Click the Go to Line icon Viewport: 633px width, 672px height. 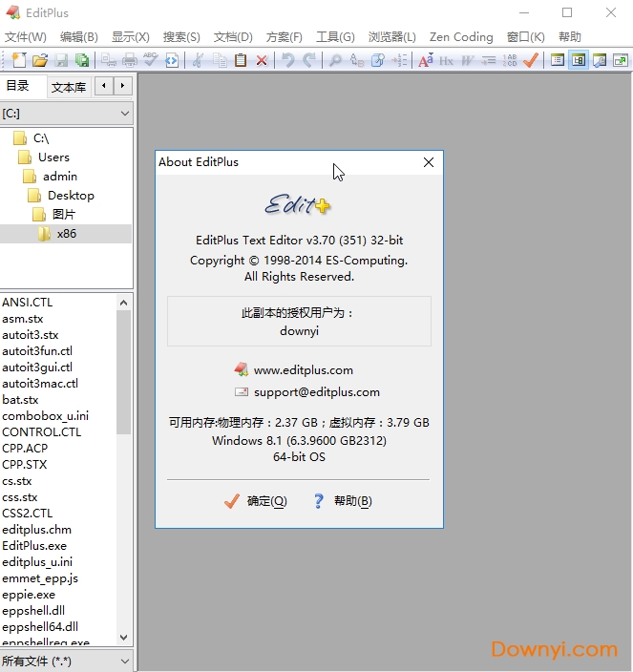(399, 60)
